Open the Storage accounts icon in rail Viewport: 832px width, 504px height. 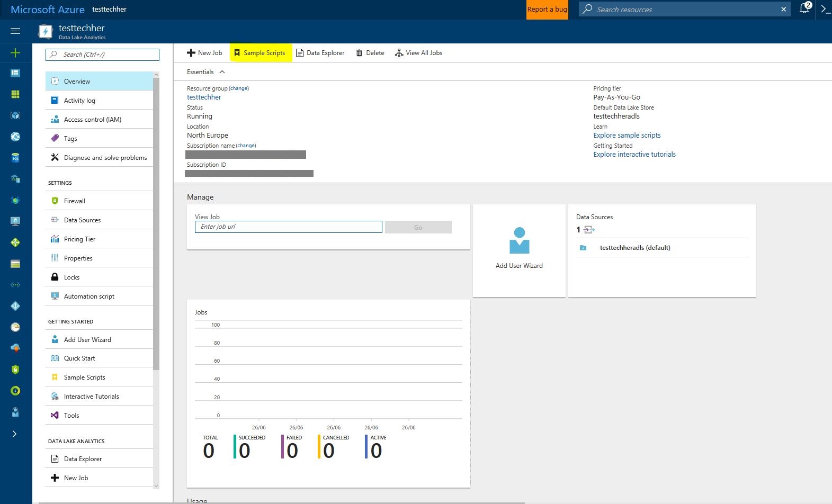click(15, 264)
